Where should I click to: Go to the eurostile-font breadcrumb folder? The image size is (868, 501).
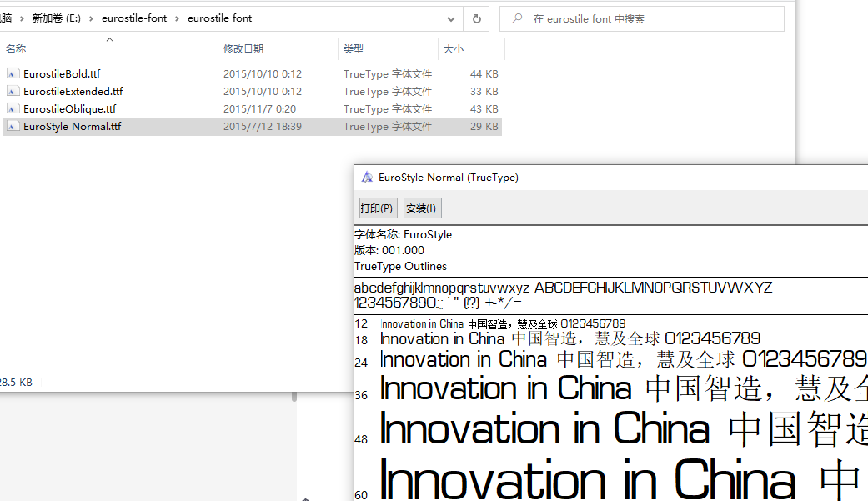[x=134, y=18]
